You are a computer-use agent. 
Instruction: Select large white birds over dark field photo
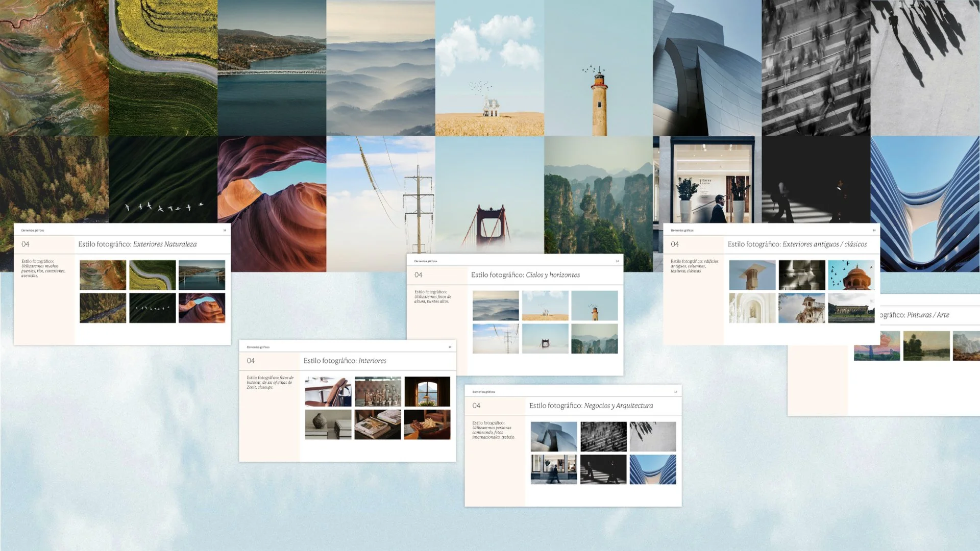click(x=163, y=180)
